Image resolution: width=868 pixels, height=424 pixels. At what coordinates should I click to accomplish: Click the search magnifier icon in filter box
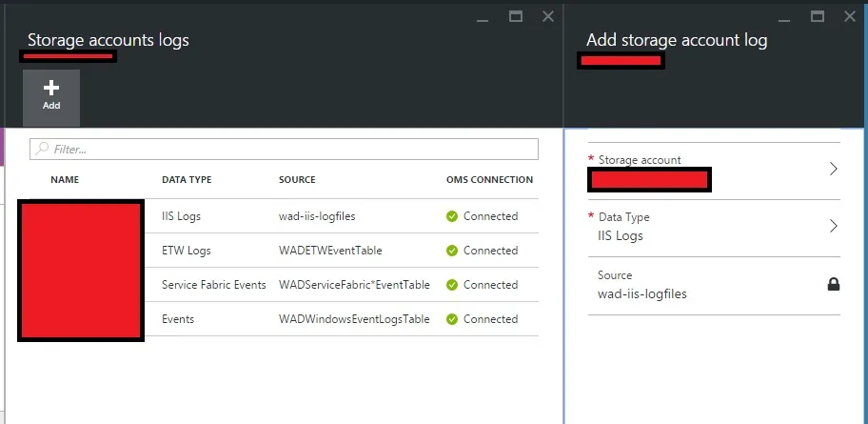(x=42, y=150)
